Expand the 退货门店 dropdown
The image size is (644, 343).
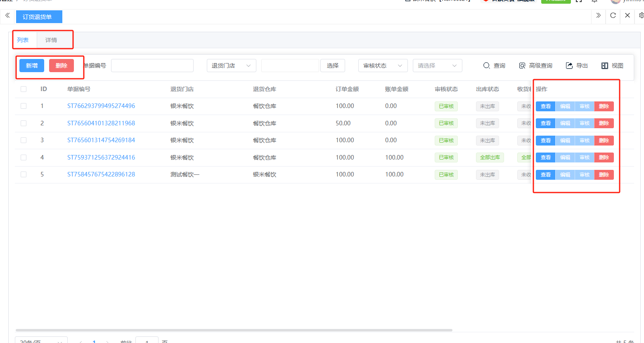(231, 66)
